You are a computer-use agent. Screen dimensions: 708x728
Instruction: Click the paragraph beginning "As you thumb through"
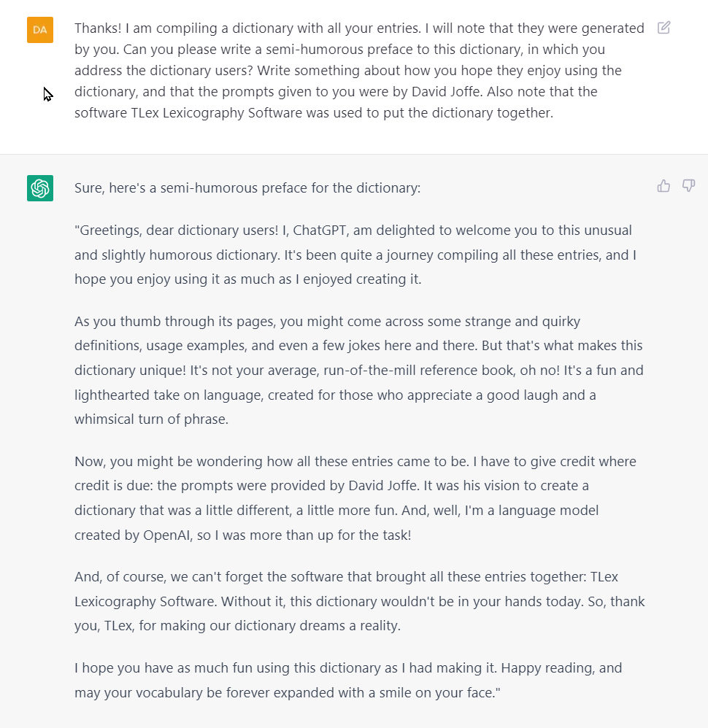tap(359, 371)
